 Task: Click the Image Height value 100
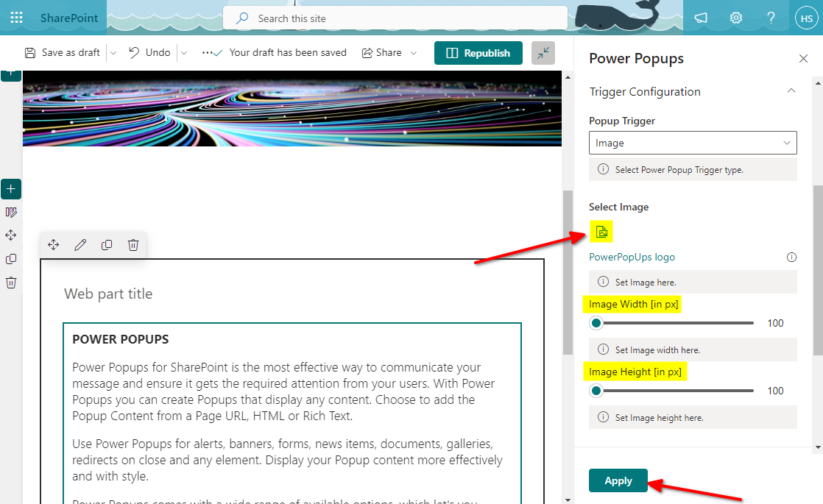(775, 391)
